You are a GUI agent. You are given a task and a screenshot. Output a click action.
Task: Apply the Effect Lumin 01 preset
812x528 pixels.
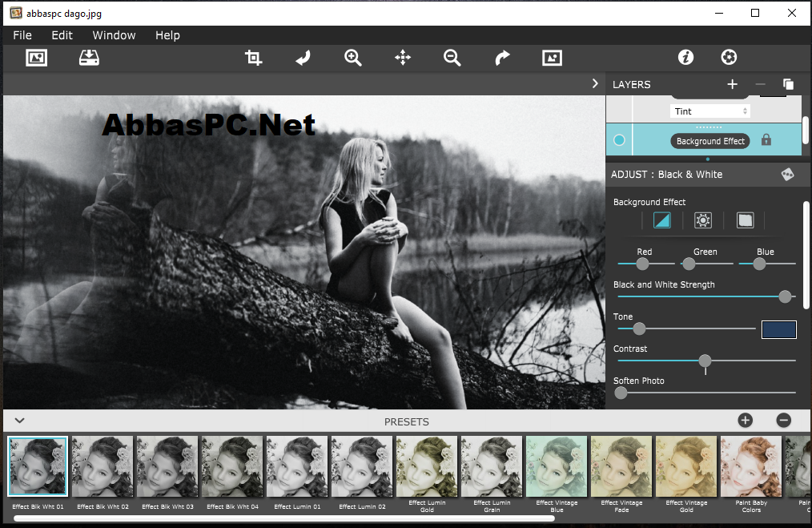pyautogui.click(x=297, y=466)
